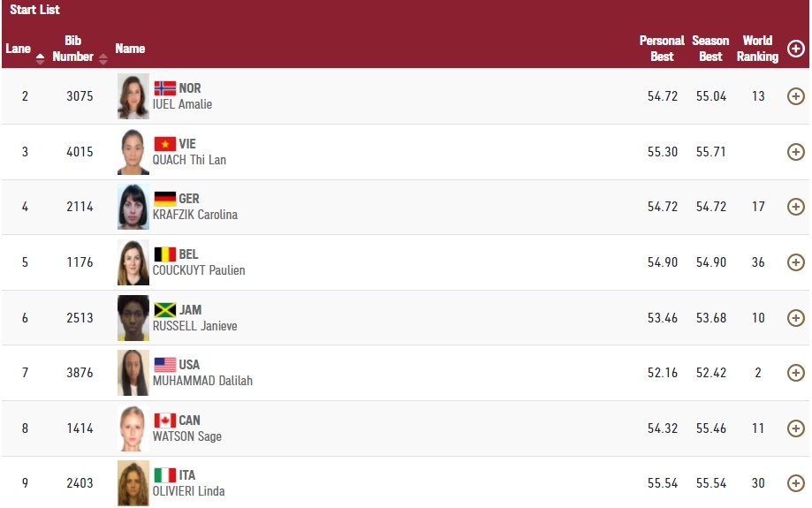The height and width of the screenshot is (508, 812).
Task: Expand IUEL Amalie row details
Action: pyautogui.click(x=795, y=96)
